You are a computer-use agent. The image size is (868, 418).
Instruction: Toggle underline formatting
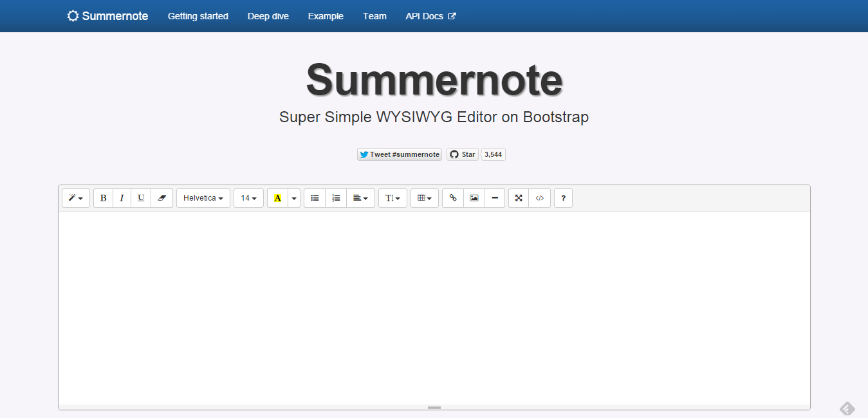tap(141, 198)
